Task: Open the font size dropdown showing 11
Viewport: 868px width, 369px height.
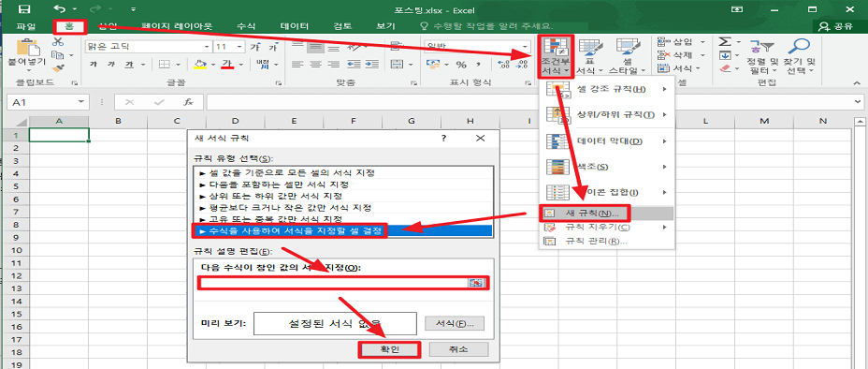Action: (x=239, y=47)
